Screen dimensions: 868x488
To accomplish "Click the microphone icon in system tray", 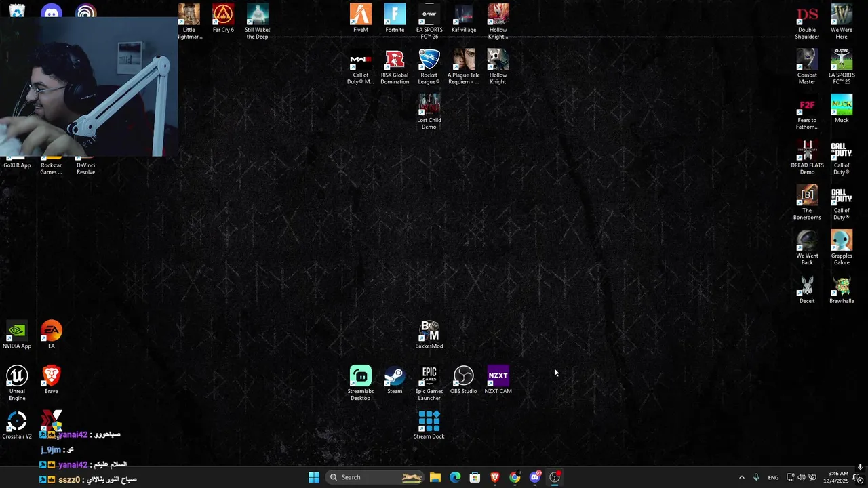I will pos(756,477).
